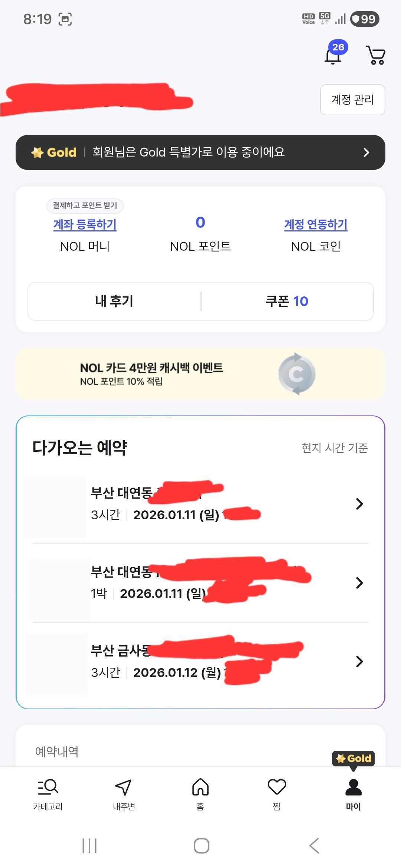Open 계정 연동하기 for NOL 코인

point(315,225)
